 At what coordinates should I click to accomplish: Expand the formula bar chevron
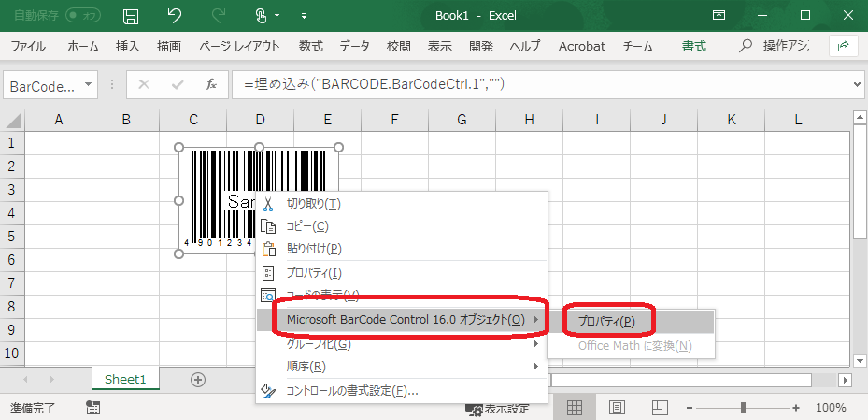point(858,85)
